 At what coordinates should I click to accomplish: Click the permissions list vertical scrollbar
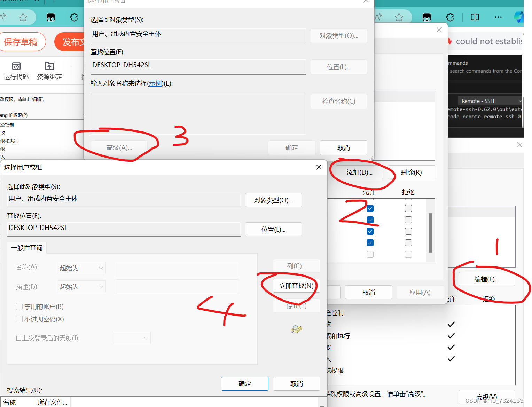(430, 232)
